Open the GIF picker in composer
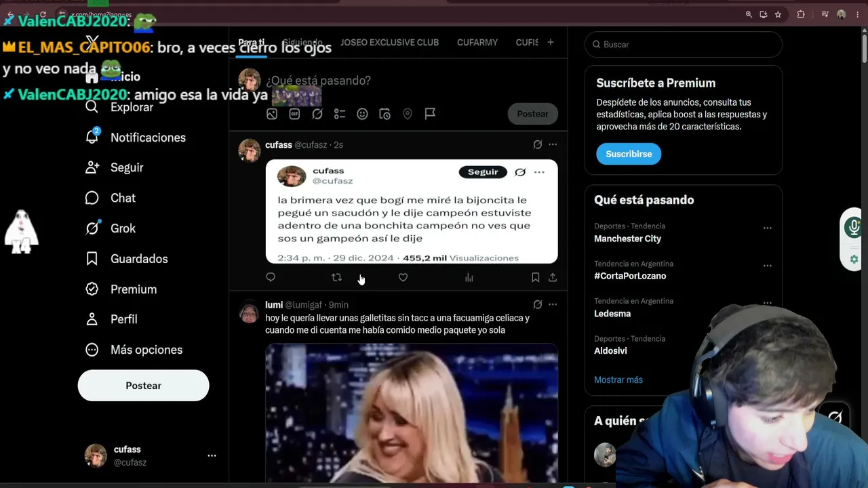The height and width of the screenshot is (488, 868). point(294,114)
